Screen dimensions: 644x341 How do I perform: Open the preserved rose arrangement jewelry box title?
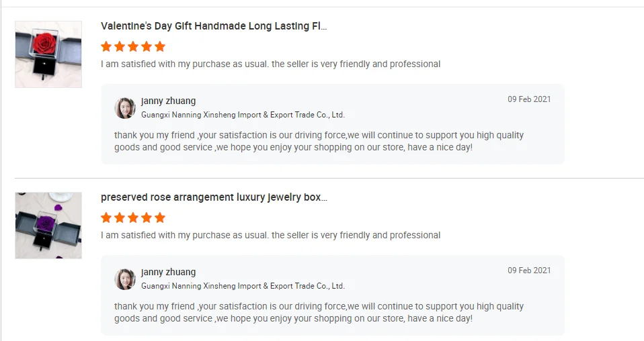pos(214,197)
